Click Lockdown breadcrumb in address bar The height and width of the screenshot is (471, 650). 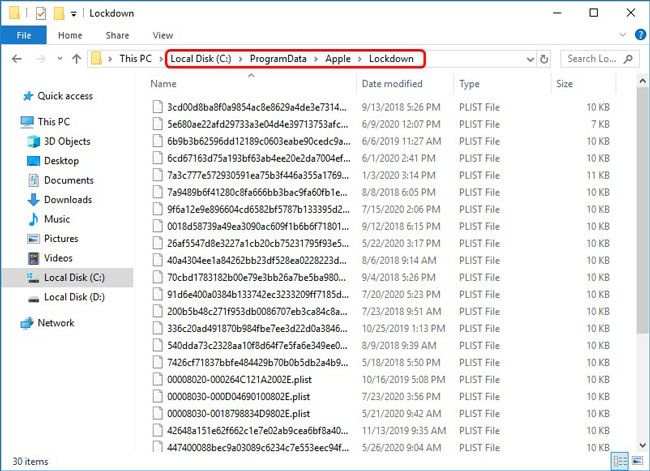coord(391,59)
